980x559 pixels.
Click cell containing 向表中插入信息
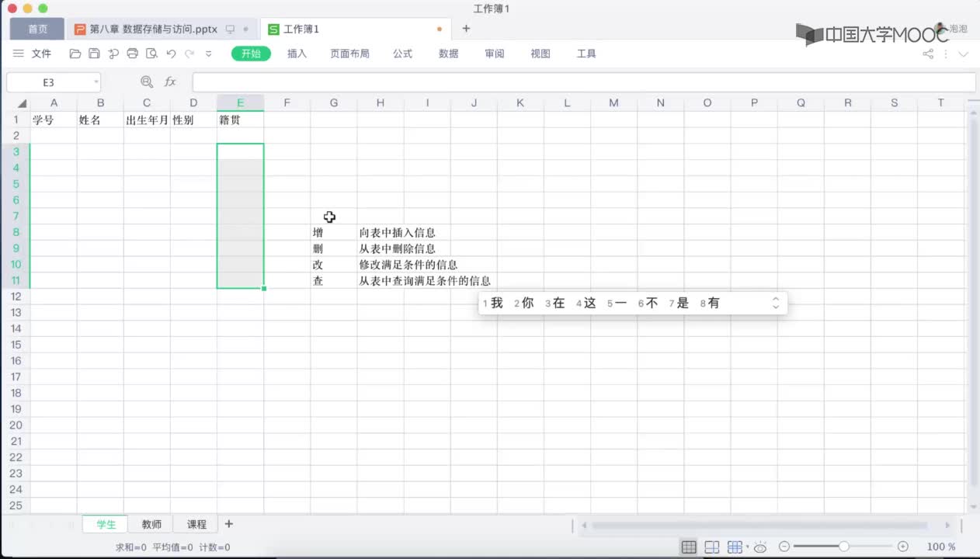pyautogui.click(x=397, y=232)
